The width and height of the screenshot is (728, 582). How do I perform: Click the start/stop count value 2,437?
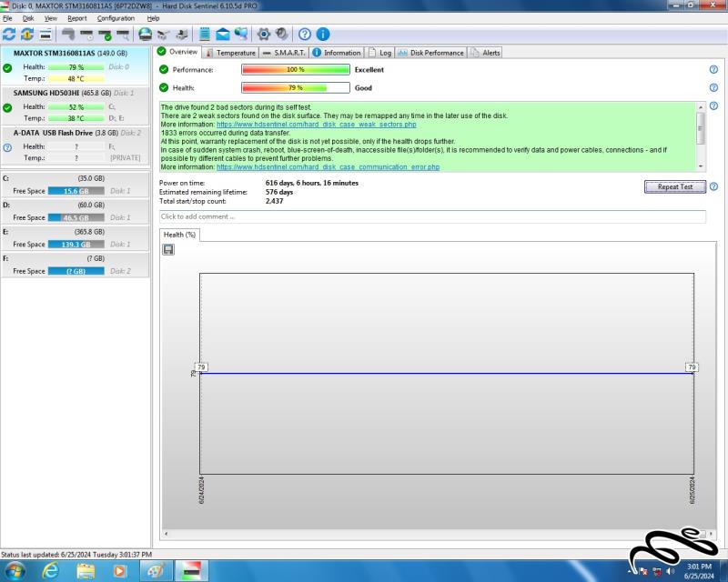274,201
